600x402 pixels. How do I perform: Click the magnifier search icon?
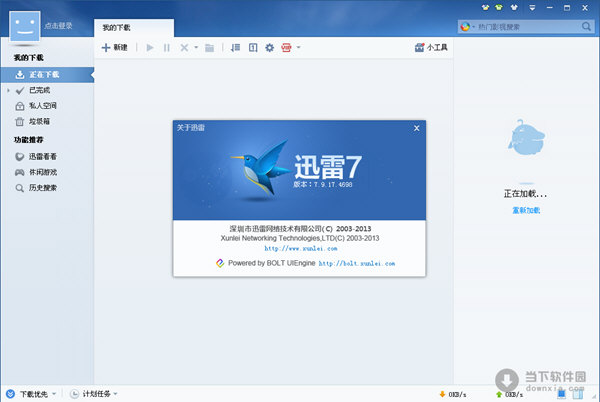[x=586, y=26]
